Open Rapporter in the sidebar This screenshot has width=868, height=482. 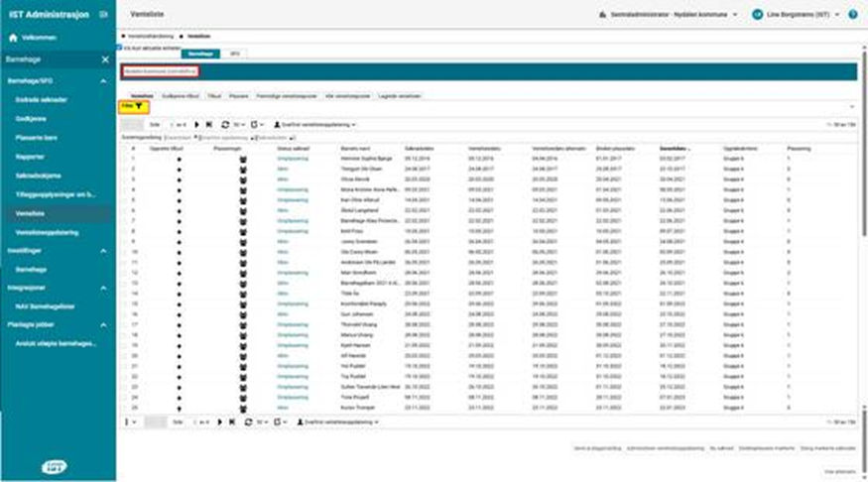(x=32, y=152)
